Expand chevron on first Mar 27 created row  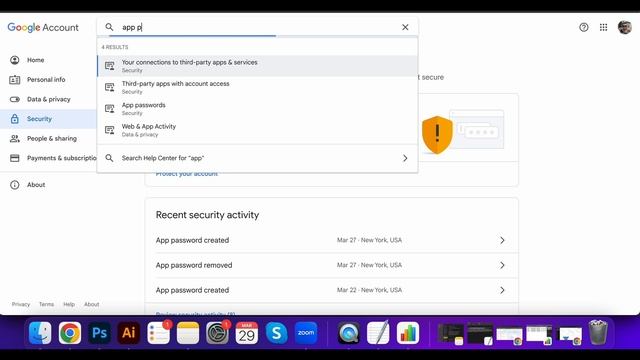point(502,240)
